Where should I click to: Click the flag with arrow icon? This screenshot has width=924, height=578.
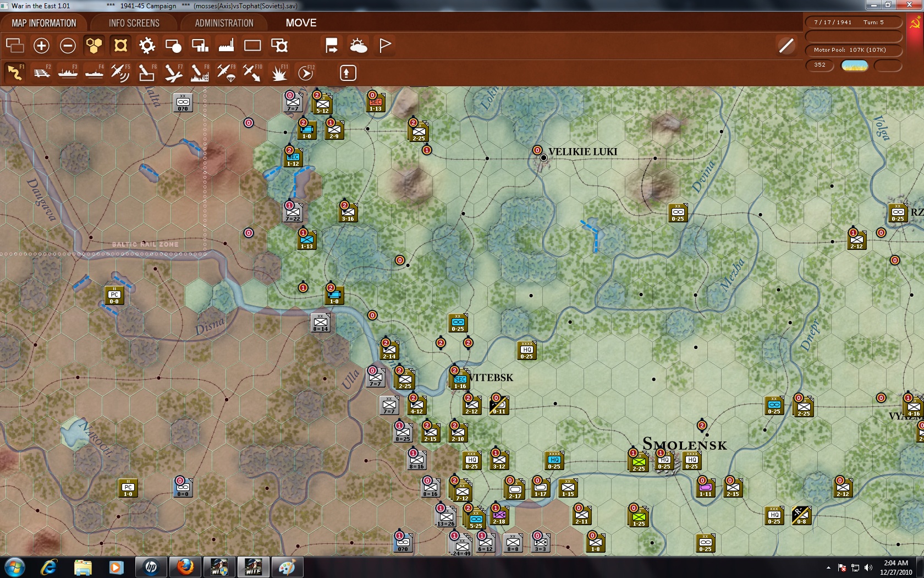[332, 46]
